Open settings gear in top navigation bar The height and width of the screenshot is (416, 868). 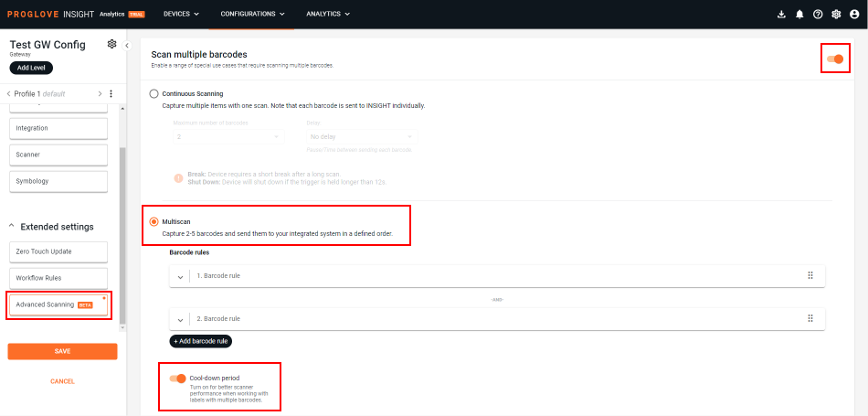click(x=836, y=15)
